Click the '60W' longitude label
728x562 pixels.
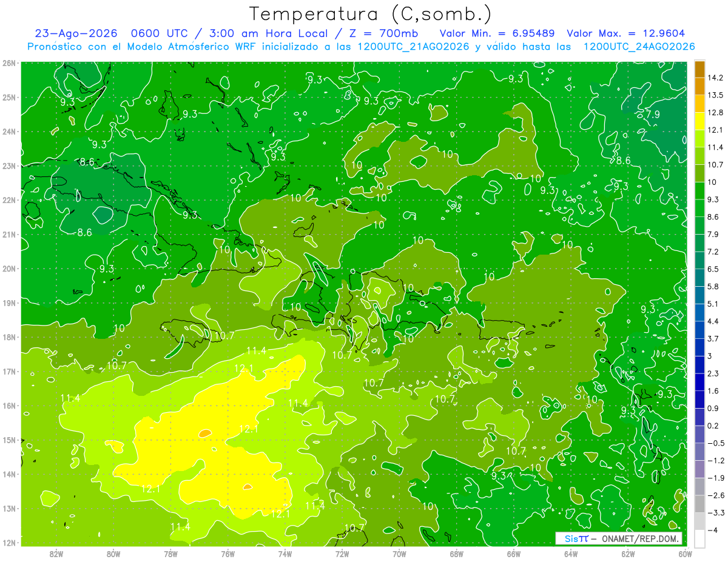click(684, 554)
